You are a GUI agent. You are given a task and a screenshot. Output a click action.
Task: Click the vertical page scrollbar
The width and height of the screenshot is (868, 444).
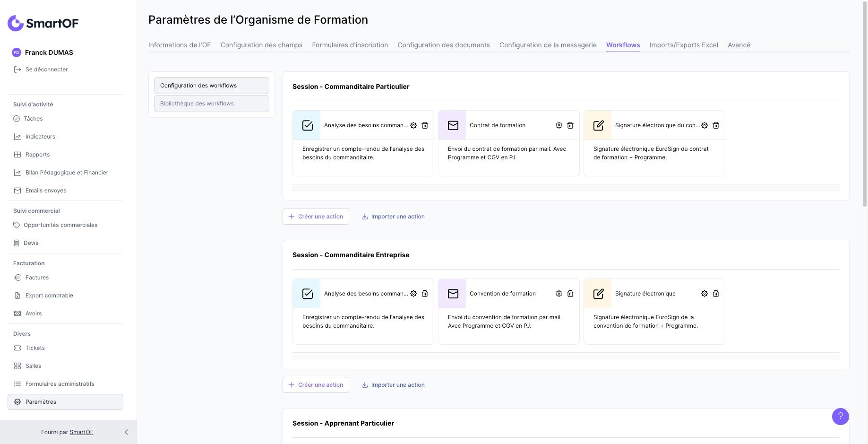point(864,104)
